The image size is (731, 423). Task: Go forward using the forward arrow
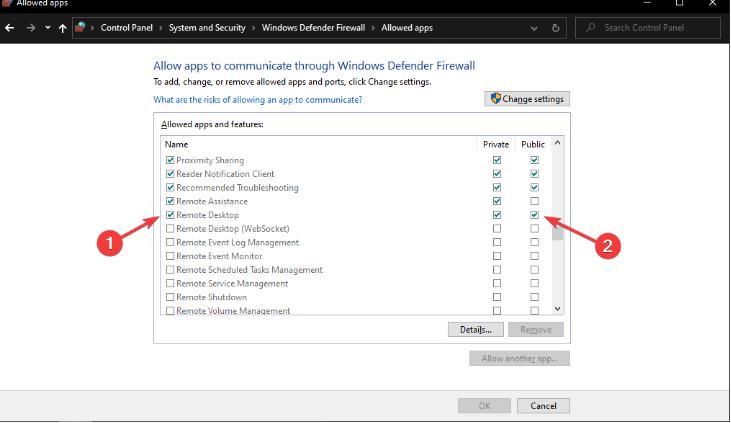tap(31, 28)
